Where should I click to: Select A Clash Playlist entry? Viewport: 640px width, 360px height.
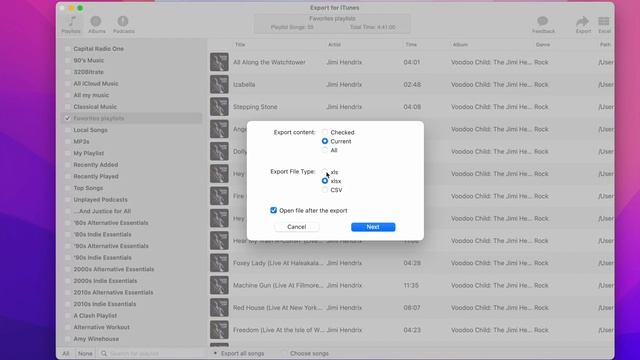95,316
